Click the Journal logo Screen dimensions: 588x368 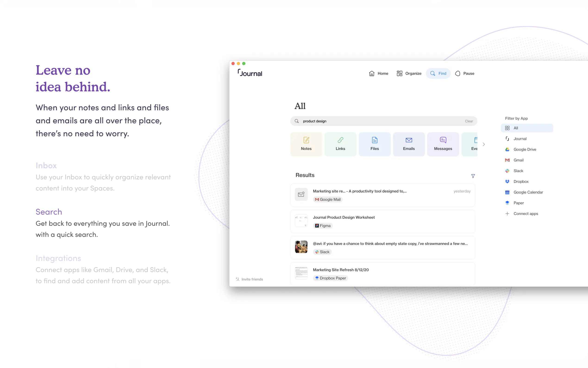(250, 73)
